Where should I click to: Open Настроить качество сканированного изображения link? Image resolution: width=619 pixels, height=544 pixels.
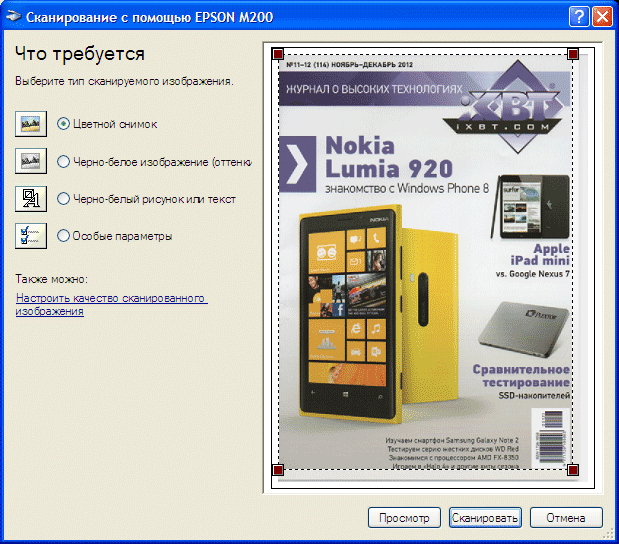click(111, 304)
